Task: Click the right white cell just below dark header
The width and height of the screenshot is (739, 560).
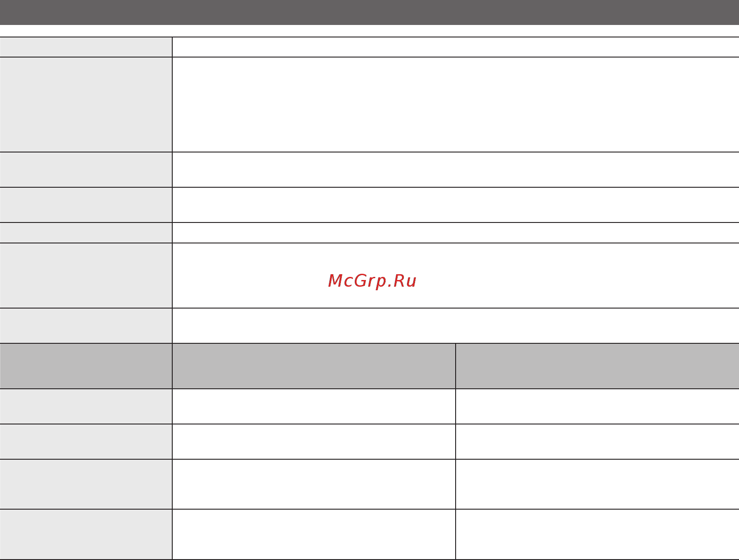Action: (x=598, y=406)
